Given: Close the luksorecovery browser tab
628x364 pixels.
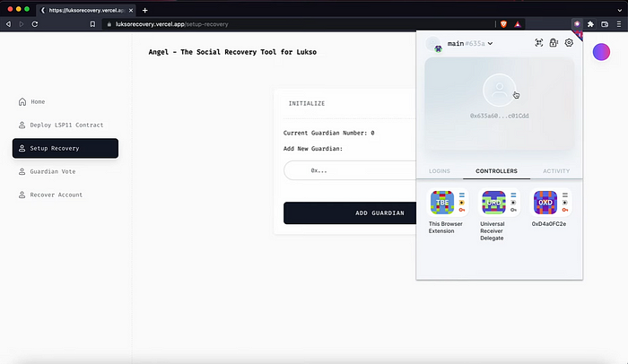Looking at the screenshot, I should click(x=131, y=10).
